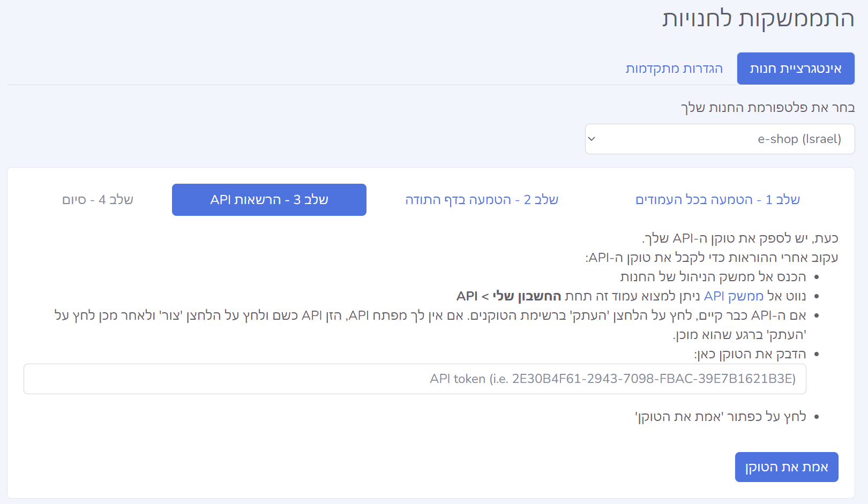Image resolution: width=868 pixels, height=504 pixels.
Task: Click the 'כעת, יש לספק את טוקן' sentence
Action: pyautogui.click(x=739, y=238)
